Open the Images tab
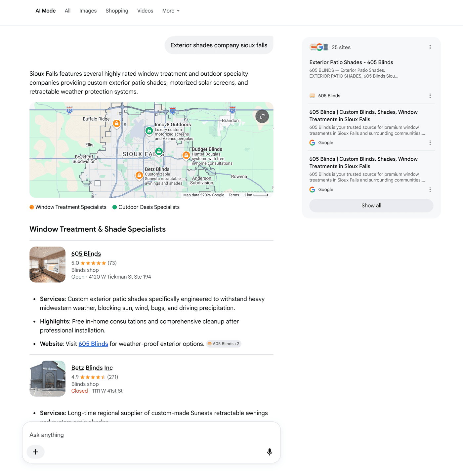 (88, 11)
